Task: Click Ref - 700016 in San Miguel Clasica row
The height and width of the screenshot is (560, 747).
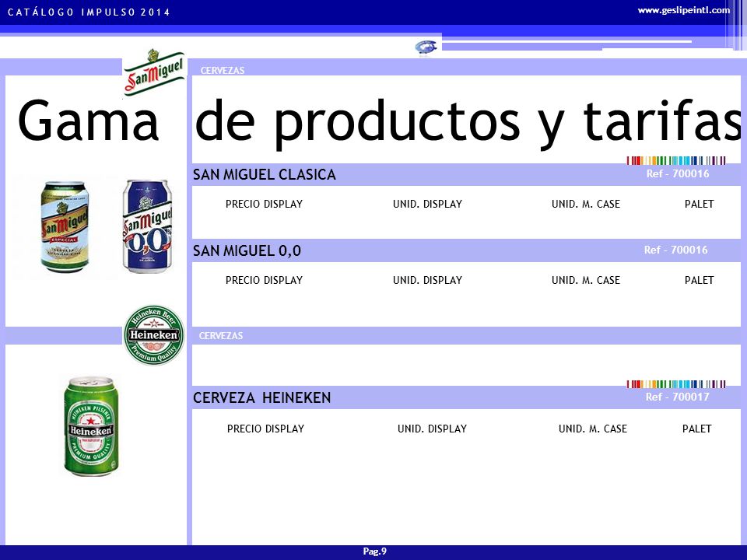Action: point(678,173)
